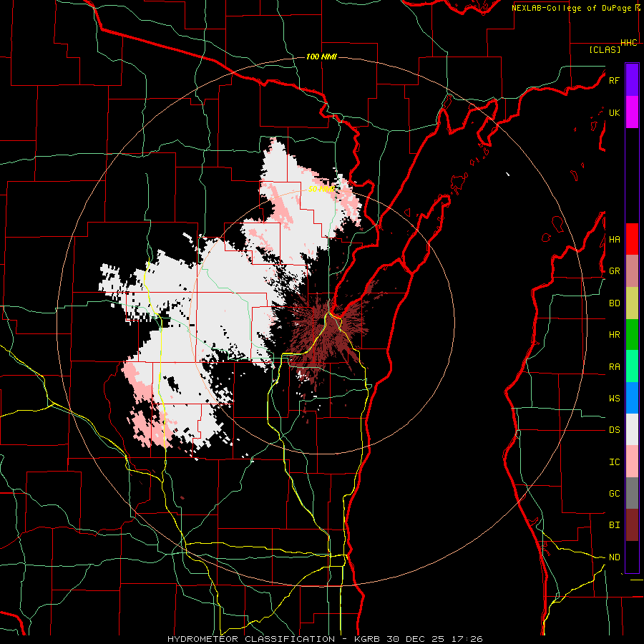644x644 pixels.
Task: Pick the mint green RA legend swatch
Action: pyautogui.click(x=632, y=366)
